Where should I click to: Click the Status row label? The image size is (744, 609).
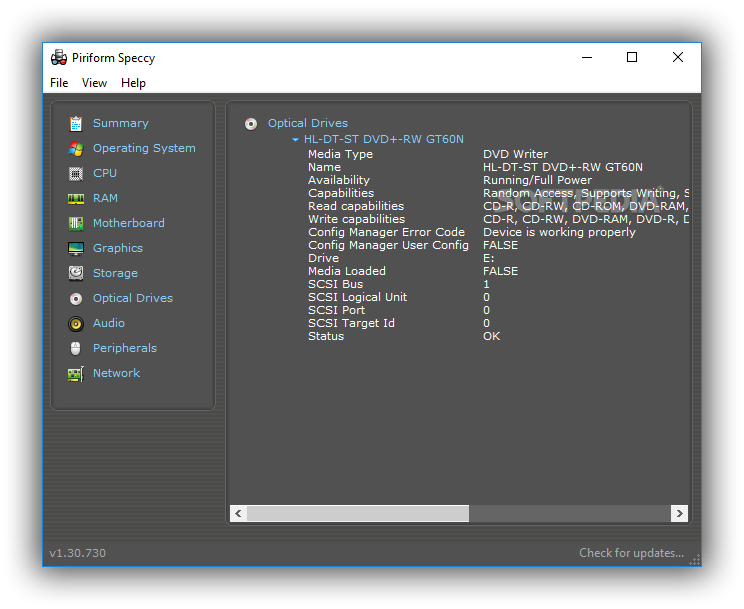[326, 336]
